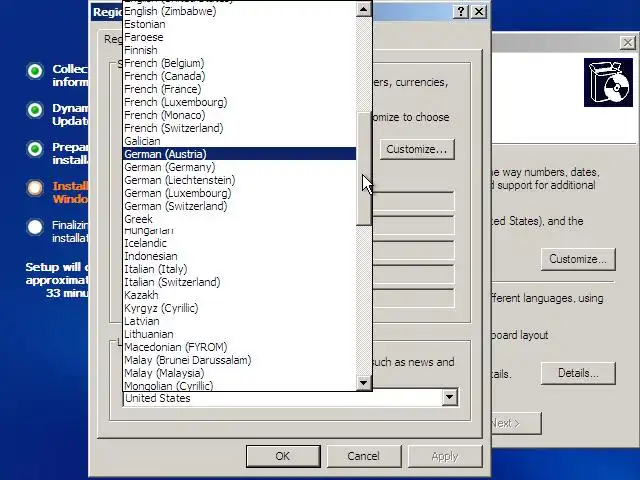Open Details in the setup wizard window
Image resolution: width=640 pixels, height=480 pixels.
pos(578,373)
